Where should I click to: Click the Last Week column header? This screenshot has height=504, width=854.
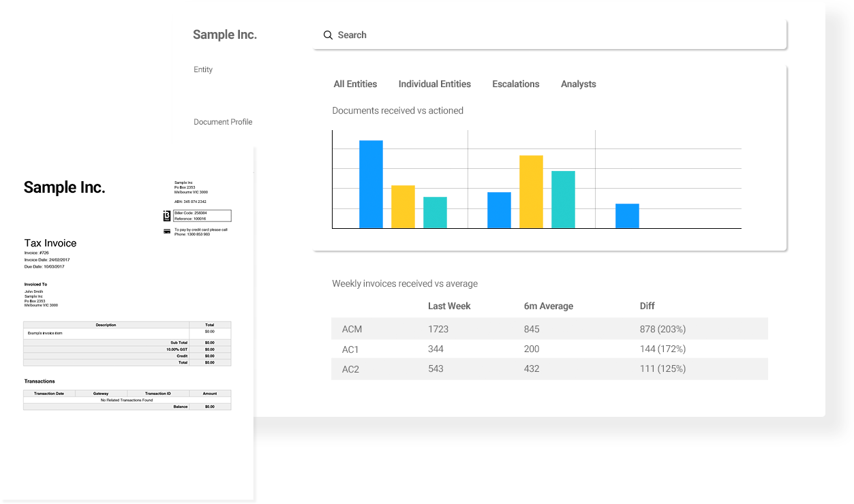(x=449, y=306)
